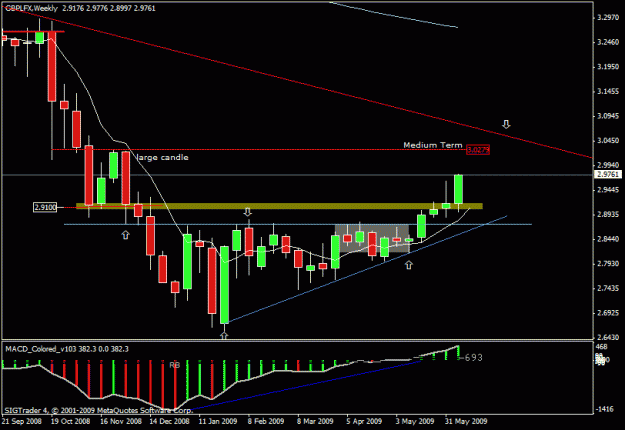
Task: Click the 3.0945 price axis value
Action: [x=608, y=116]
